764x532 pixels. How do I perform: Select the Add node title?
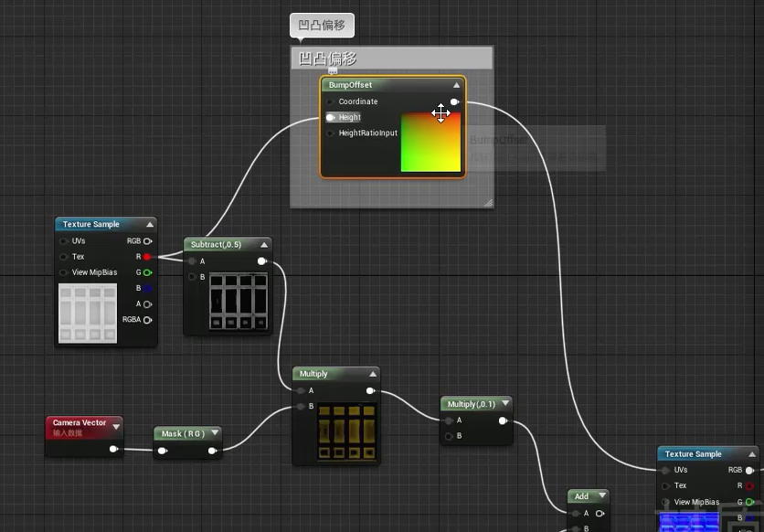pyautogui.click(x=581, y=496)
